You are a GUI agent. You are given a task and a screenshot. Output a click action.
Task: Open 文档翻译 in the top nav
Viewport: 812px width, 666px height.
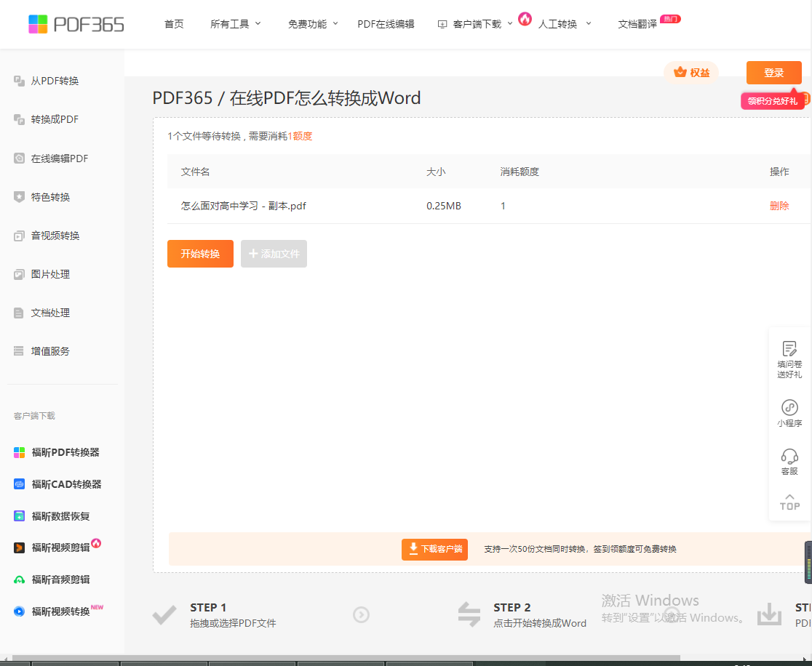(x=637, y=24)
